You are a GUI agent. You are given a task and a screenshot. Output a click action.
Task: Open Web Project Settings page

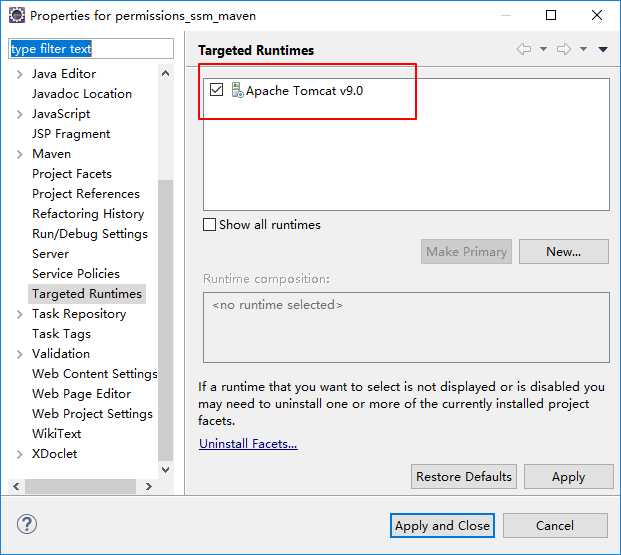coord(92,414)
